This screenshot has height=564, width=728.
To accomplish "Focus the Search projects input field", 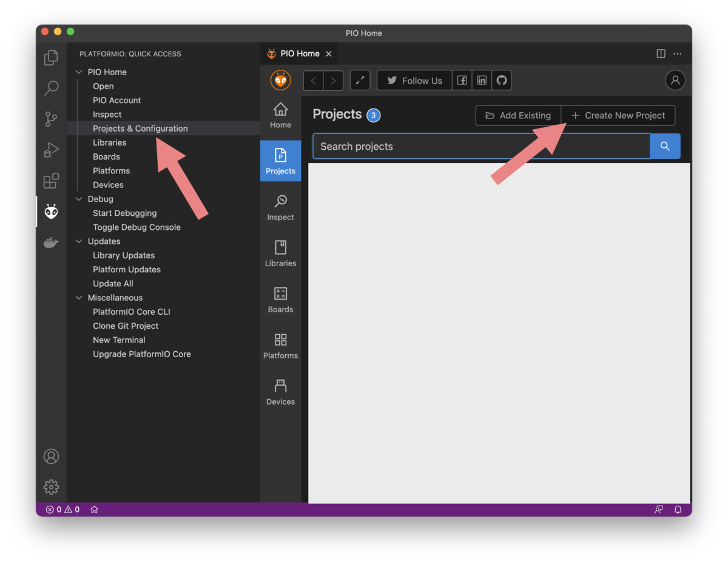I will tap(481, 146).
